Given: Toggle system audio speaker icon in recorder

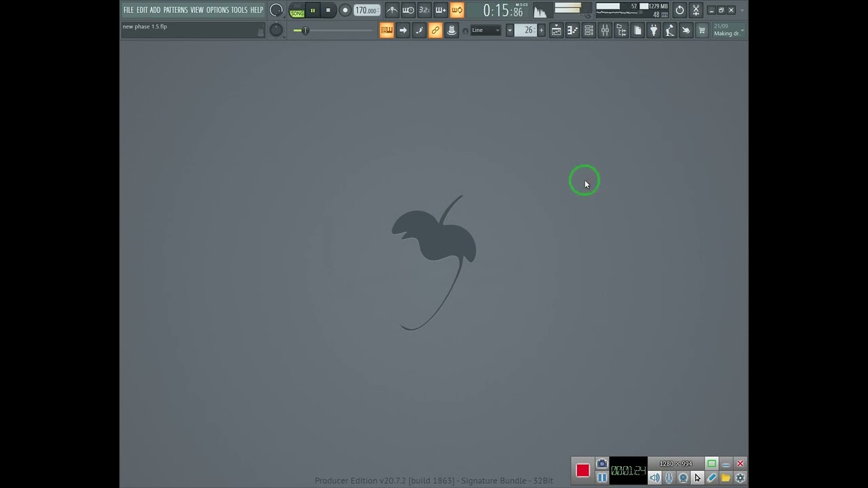Looking at the screenshot, I should pyautogui.click(x=654, y=478).
